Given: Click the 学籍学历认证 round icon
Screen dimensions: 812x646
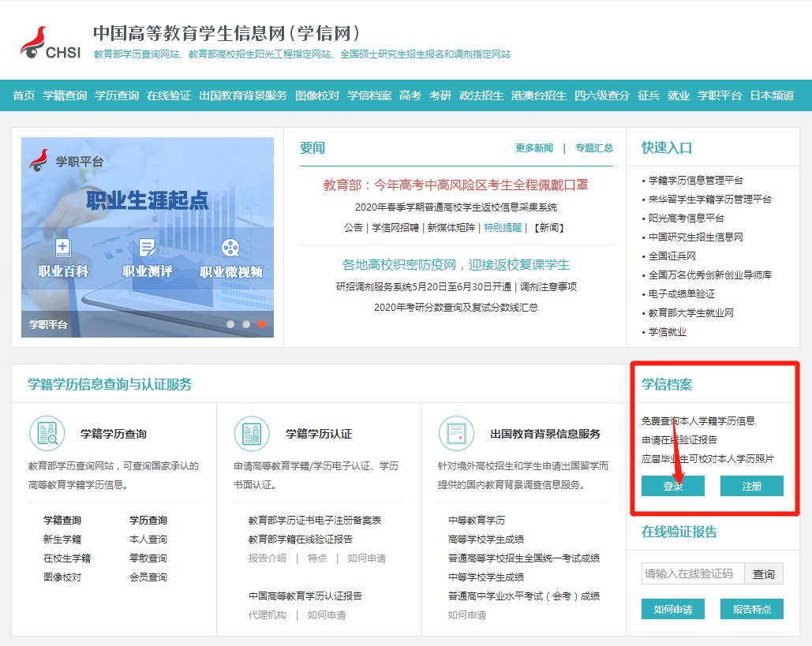Looking at the screenshot, I should [x=253, y=434].
